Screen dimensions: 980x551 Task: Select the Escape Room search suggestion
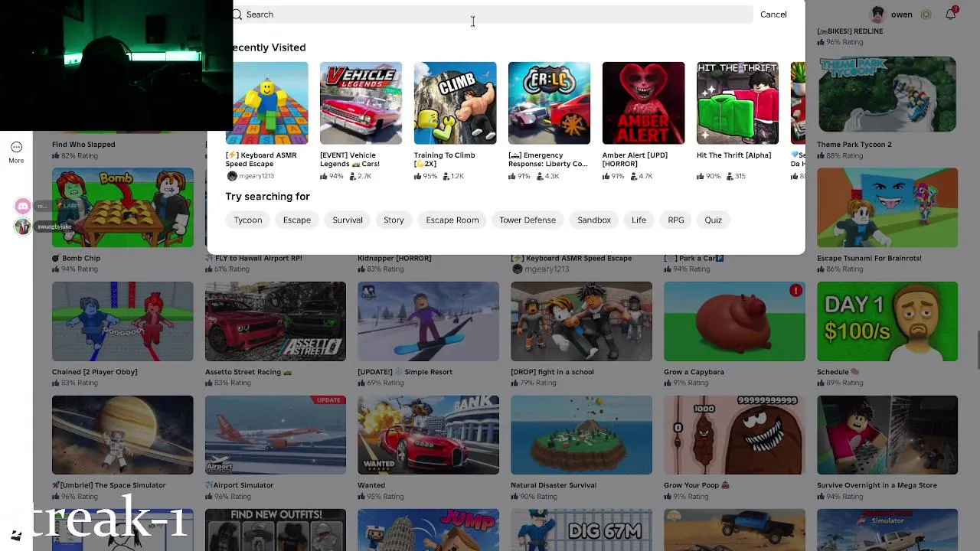point(452,220)
